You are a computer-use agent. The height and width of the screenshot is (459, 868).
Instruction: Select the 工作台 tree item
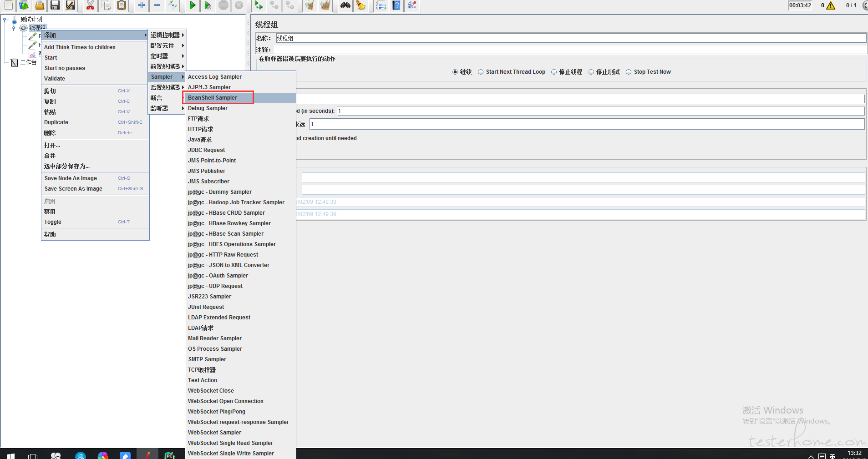(x=29, y=62)
